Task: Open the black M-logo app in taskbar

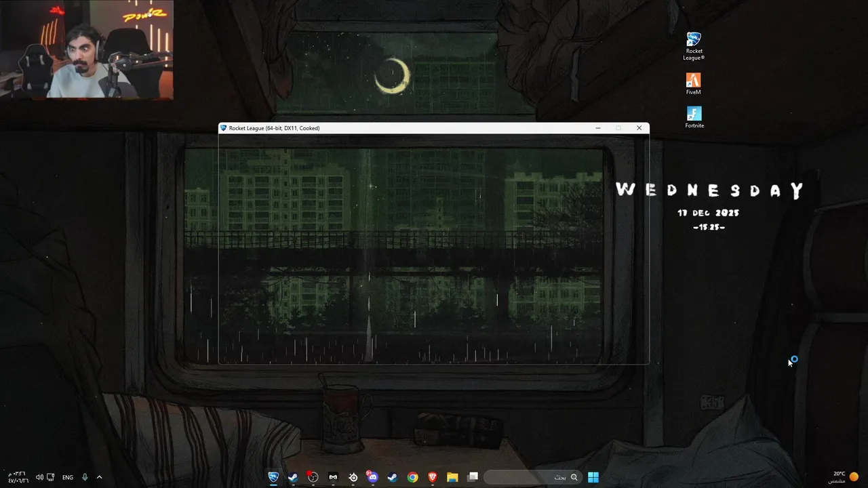Action: [333, 477]
